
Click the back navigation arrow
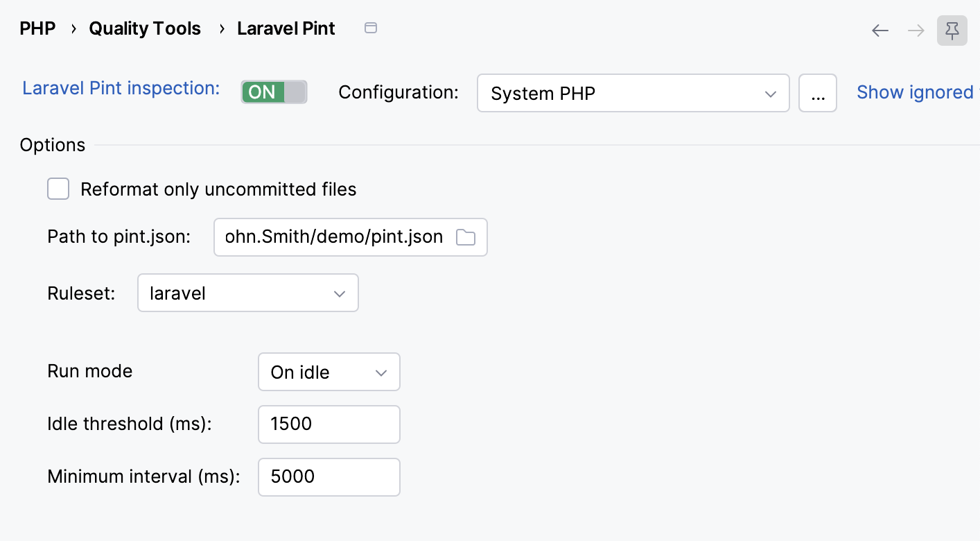[880, 31]
